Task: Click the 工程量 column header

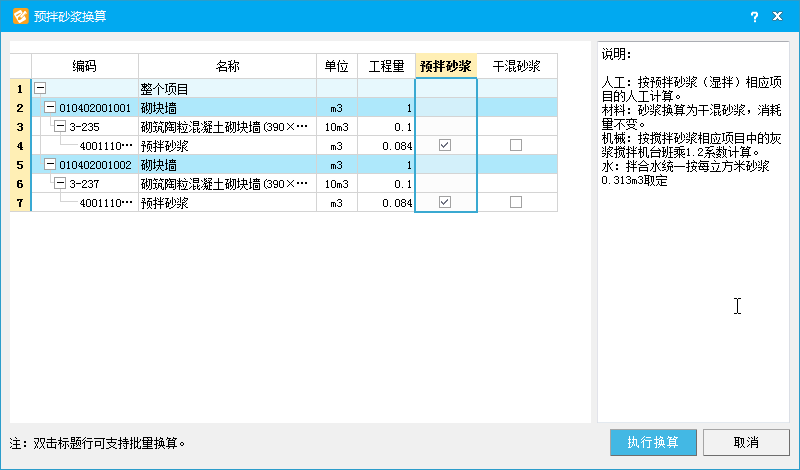Action: coord(386,66)
